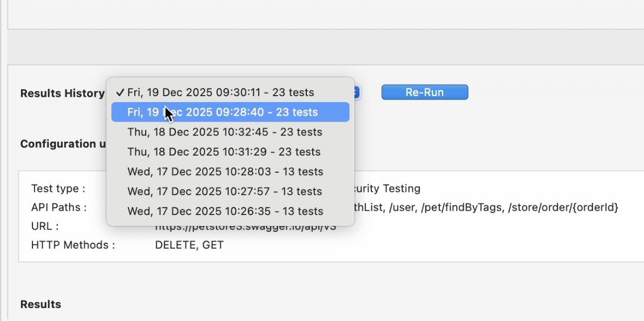The width and height of the screenshot is (644, 321).
Task: Click the Test type row
Action: tap(57, 189)
